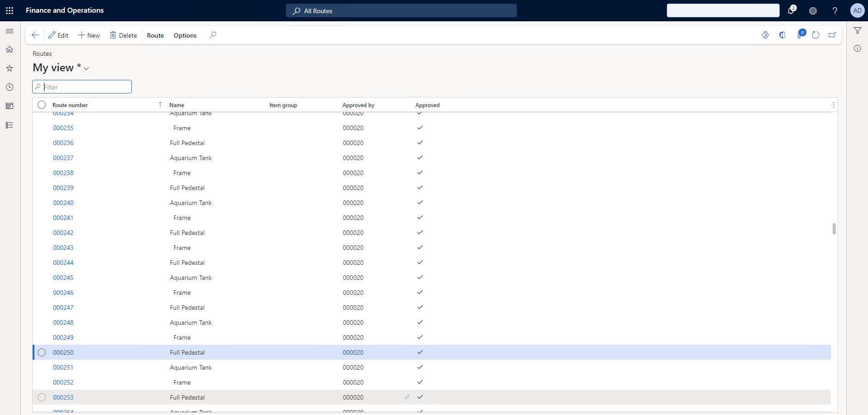868x415 pixels.
Task: Open grid options vertical ellipsis
Action: [833, 105]
